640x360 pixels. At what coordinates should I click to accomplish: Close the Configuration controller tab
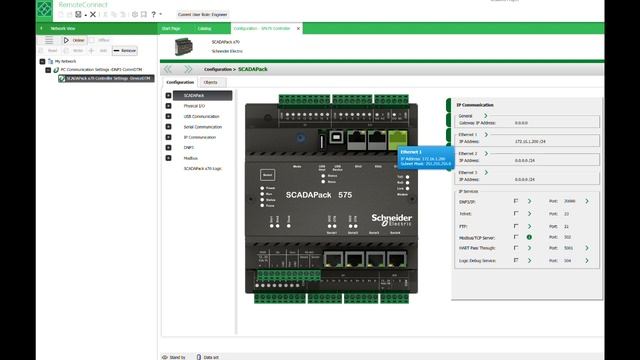point(298,29)
